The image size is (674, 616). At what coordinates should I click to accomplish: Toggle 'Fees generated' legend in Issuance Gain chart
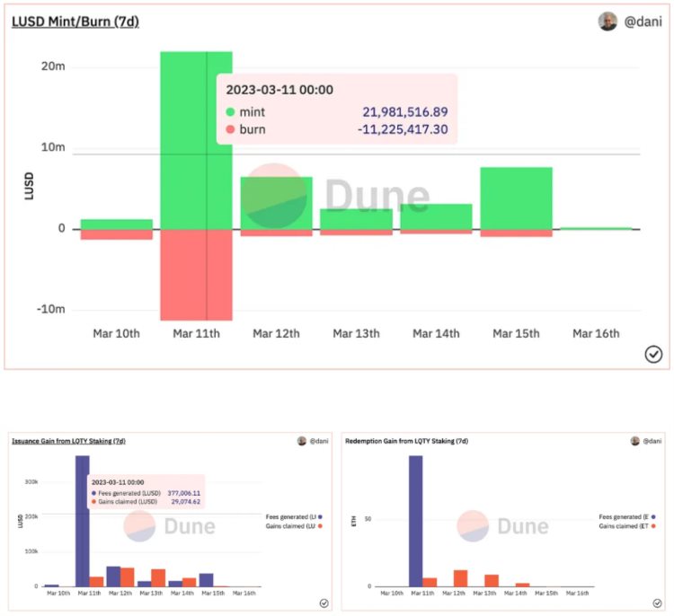294,516
